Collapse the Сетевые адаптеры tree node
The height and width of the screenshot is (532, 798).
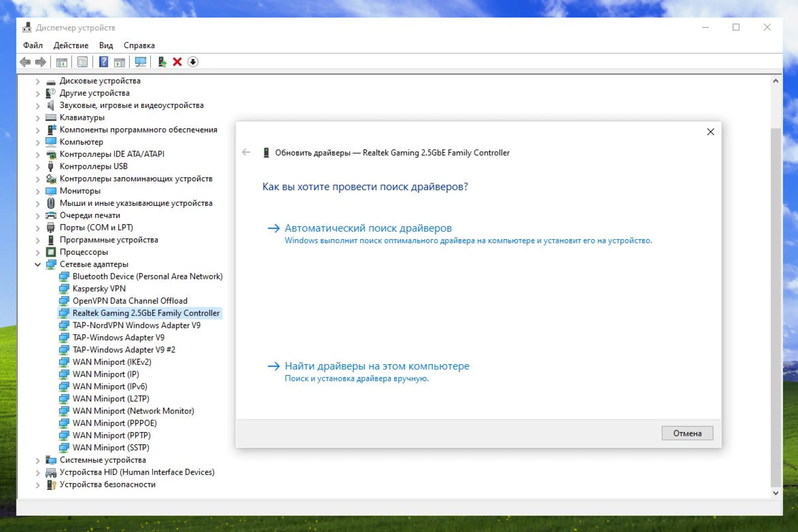click(x=38, y=264)
